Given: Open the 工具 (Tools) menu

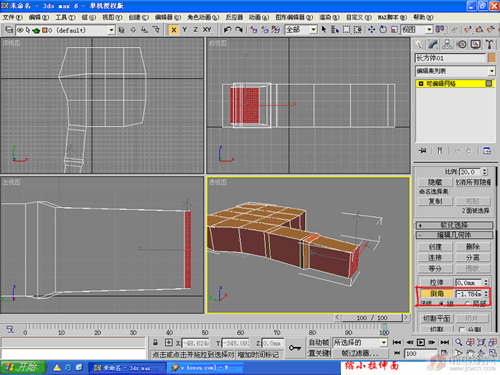Looking at the screenshot, I should click(x=65, y=17).
